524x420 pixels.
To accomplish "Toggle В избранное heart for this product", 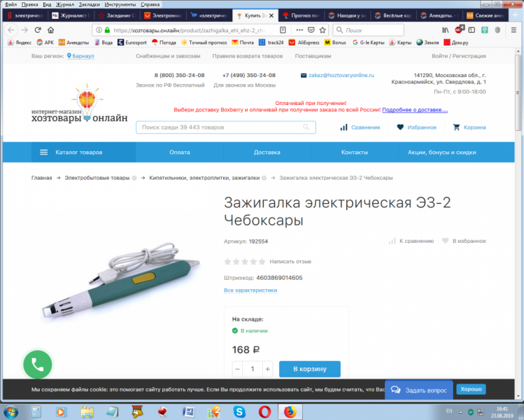I will point(445,241).
